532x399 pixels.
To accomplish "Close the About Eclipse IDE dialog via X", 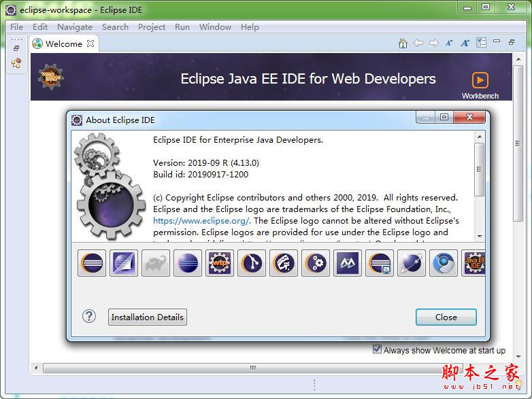I will (x=469, y=117).
